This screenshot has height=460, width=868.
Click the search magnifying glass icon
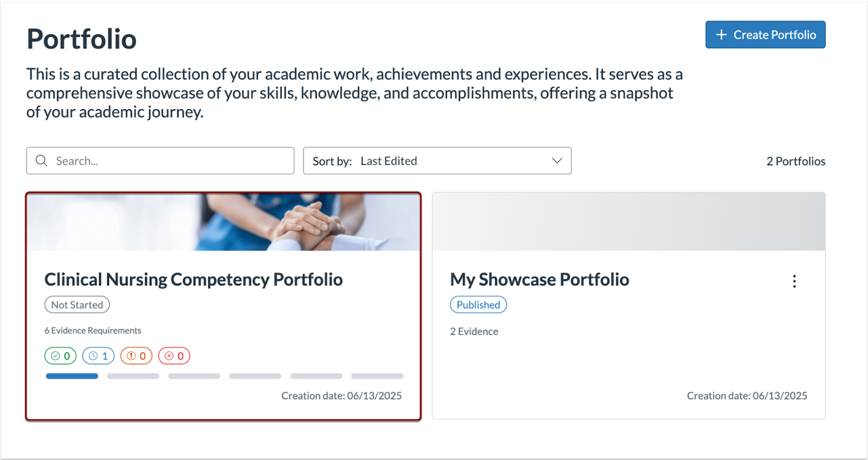coord(41,161)
